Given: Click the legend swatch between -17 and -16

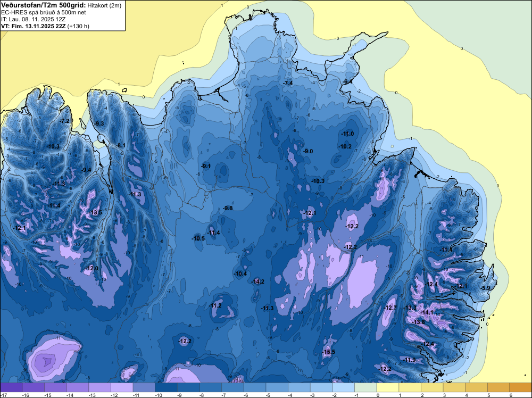Looking at the screenshot, I should pyautogui.click(x=11, y=387).
